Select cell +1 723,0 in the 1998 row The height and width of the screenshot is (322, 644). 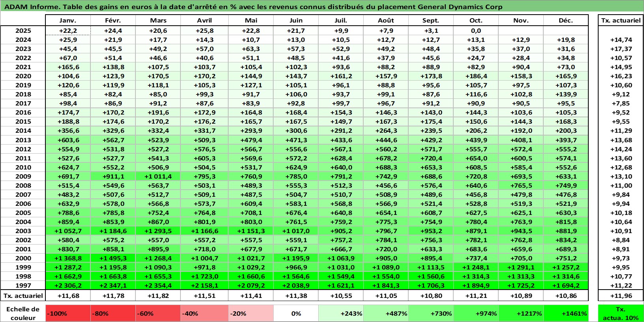click(x=205, y=276)
